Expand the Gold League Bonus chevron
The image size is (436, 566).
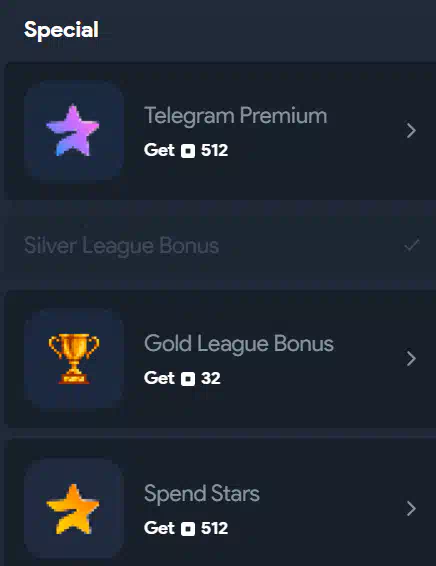pos(411,358)
